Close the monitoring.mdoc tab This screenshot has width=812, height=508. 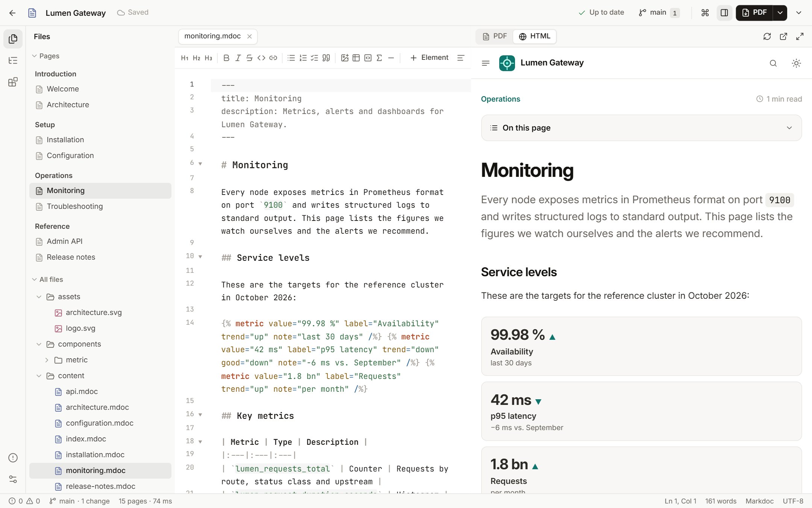click(x=249, y=37)
